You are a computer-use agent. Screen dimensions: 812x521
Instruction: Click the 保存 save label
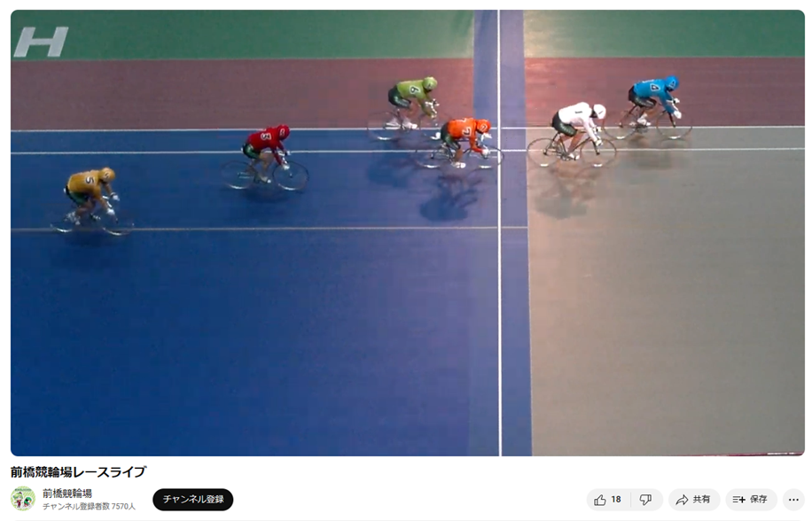(758, 500)
